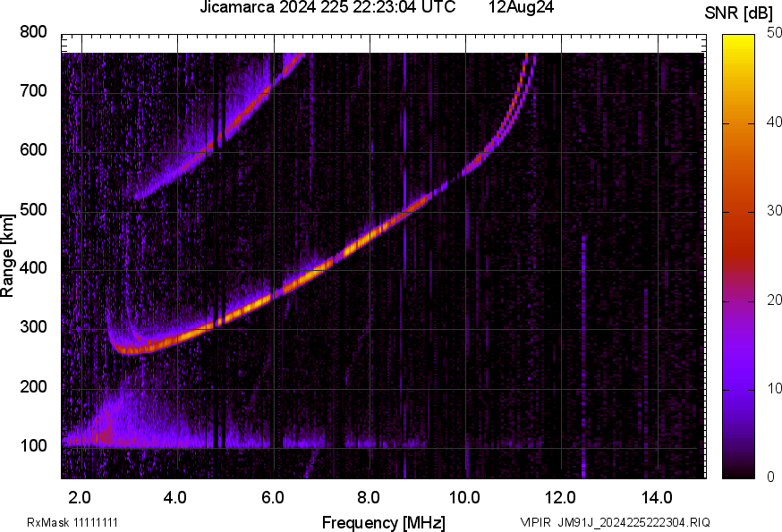The height and width of the screenshot is (532, 782).
Task: Click the second-hop echo near 5 MHz
Action: click(226, 131)
